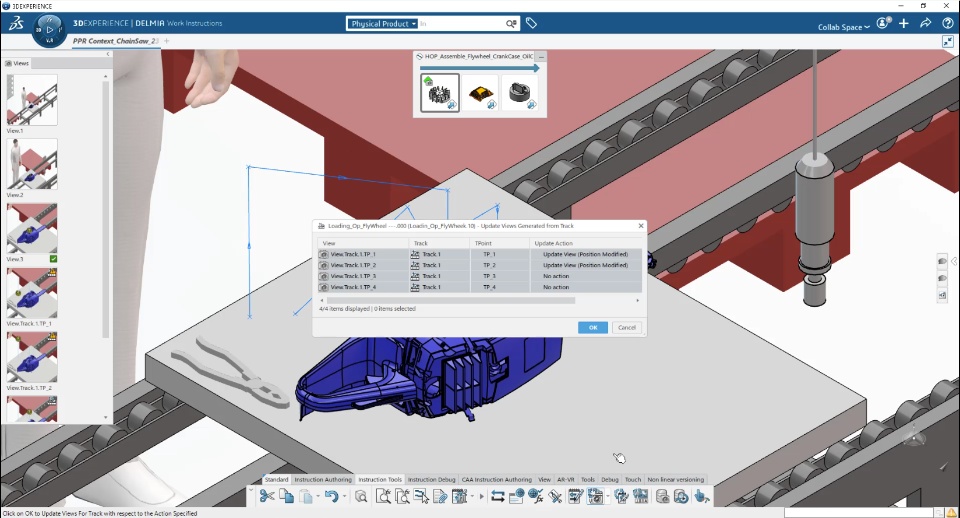Switch to the Instruction Authoring tab
The height and width of the screenshot is (518, 960).
point(323,479)
